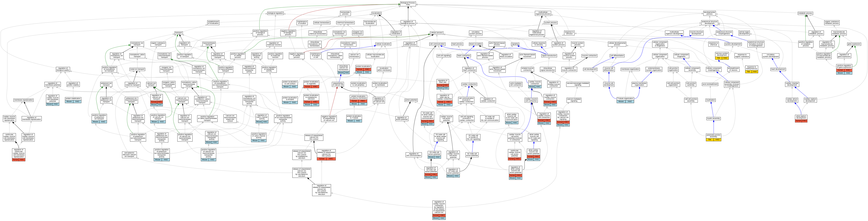
Task: Select the 'cellular homeostasis' node
Action: [x=322, y=23]
